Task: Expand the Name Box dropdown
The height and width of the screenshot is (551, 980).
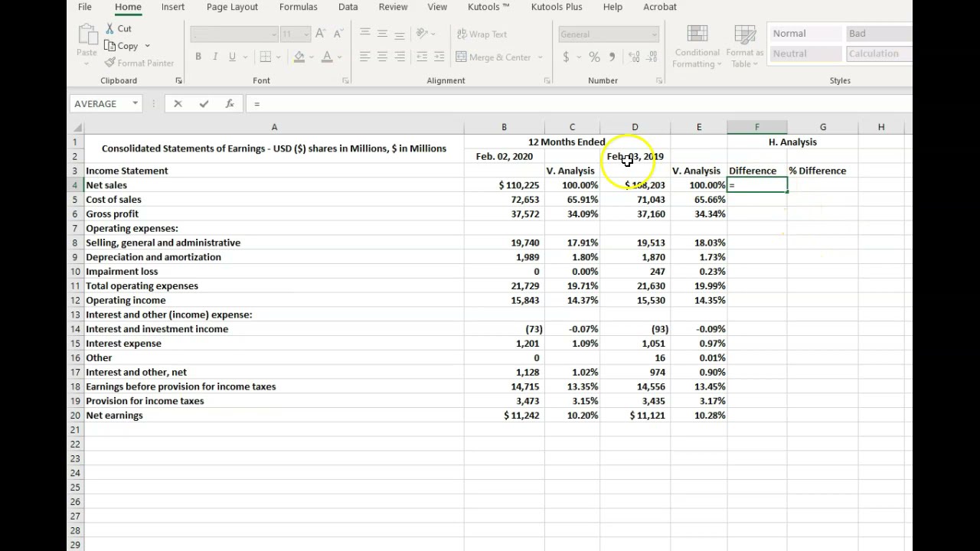Action: pyautogui.click(x=135, y=103)
